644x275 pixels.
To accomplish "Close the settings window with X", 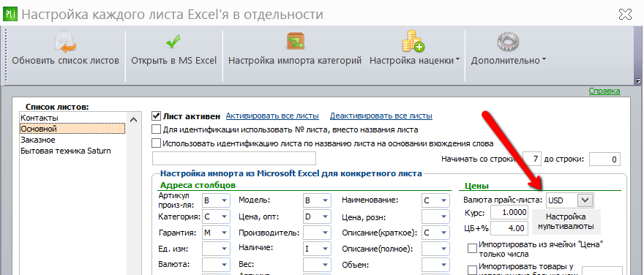I will (x=625, y=15).
